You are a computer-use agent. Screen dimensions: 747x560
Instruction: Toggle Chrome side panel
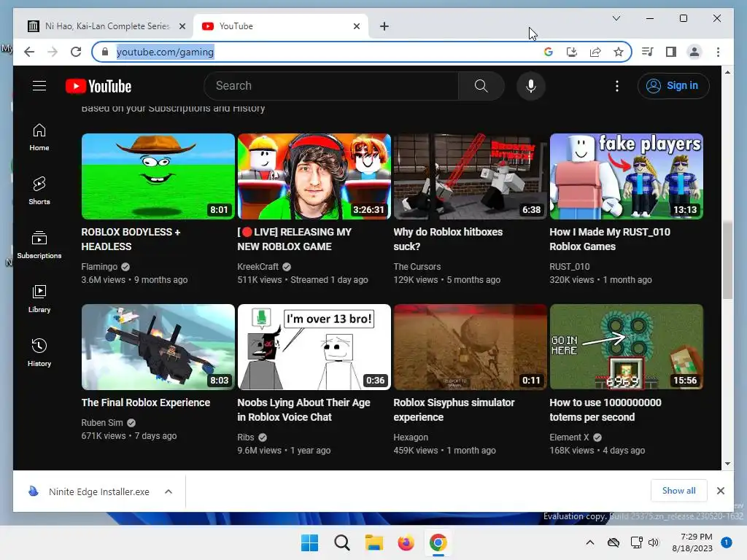click(x=671, y=52)
